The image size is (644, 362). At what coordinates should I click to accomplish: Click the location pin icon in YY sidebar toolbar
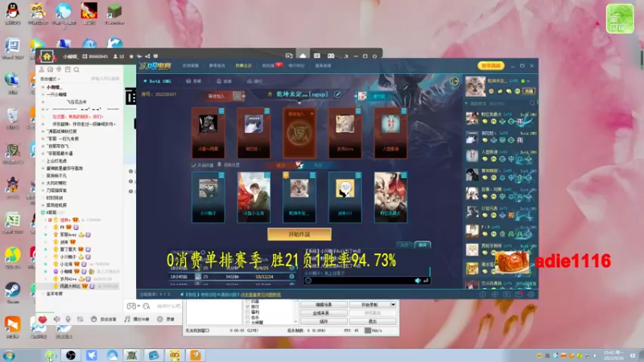point(59,70)
